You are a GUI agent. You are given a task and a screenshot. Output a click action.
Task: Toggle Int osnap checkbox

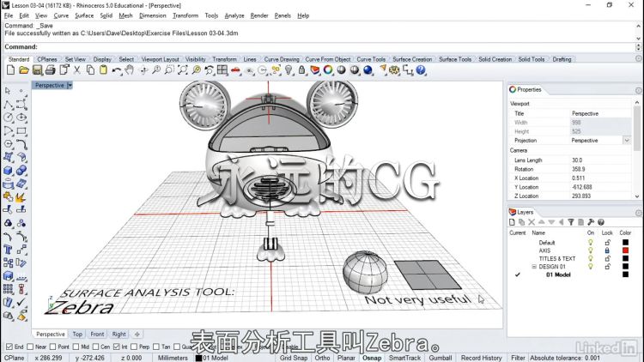click(116, 347)
